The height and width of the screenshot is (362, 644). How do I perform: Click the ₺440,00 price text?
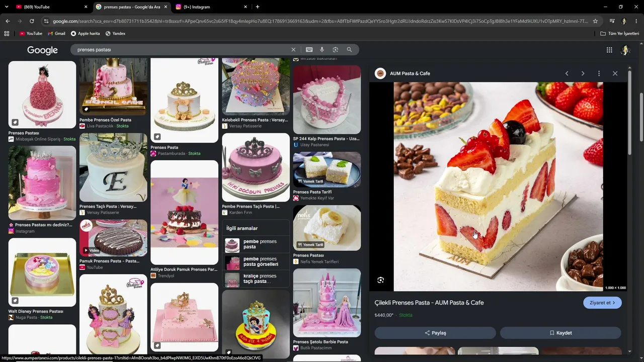(x=384, y=315)
